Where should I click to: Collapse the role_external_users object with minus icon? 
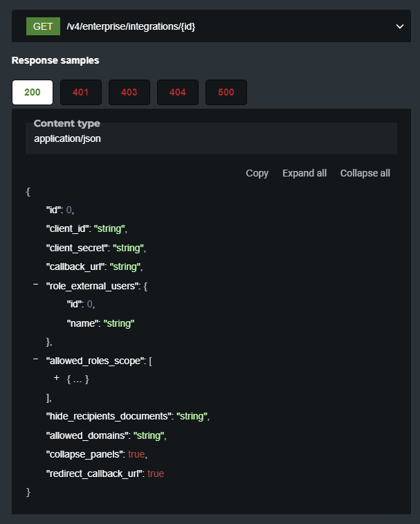(35, 284)
